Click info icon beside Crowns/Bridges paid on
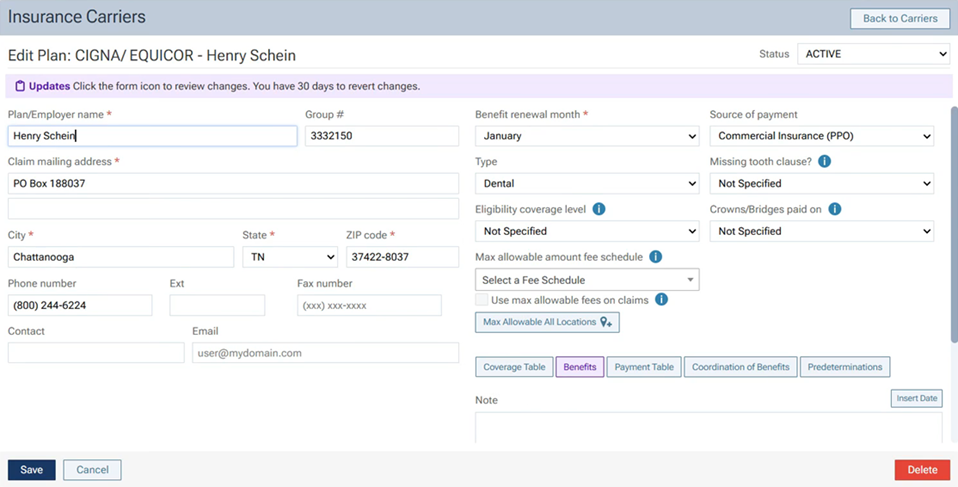The width and height of the screenshot is (958, 487). point(834,209)
